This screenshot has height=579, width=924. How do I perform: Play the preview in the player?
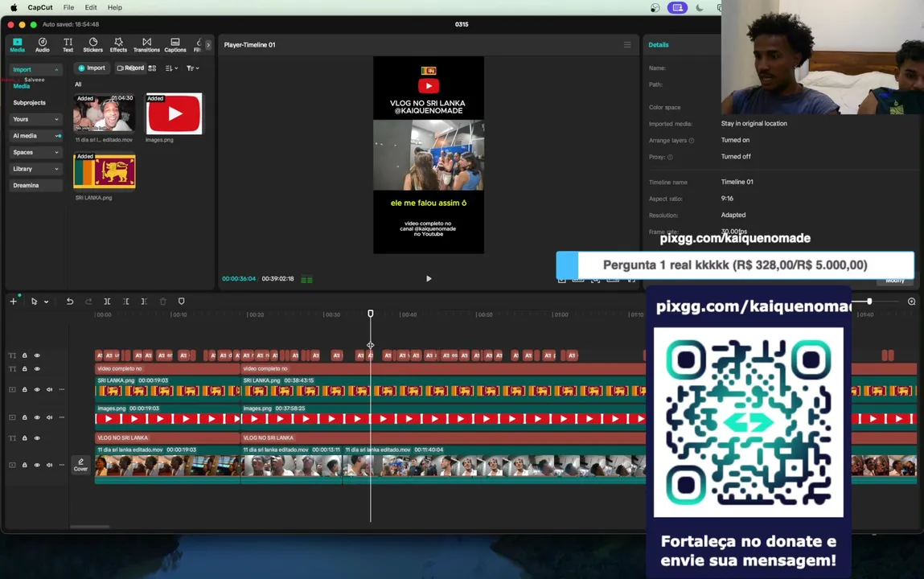(429, 278)
